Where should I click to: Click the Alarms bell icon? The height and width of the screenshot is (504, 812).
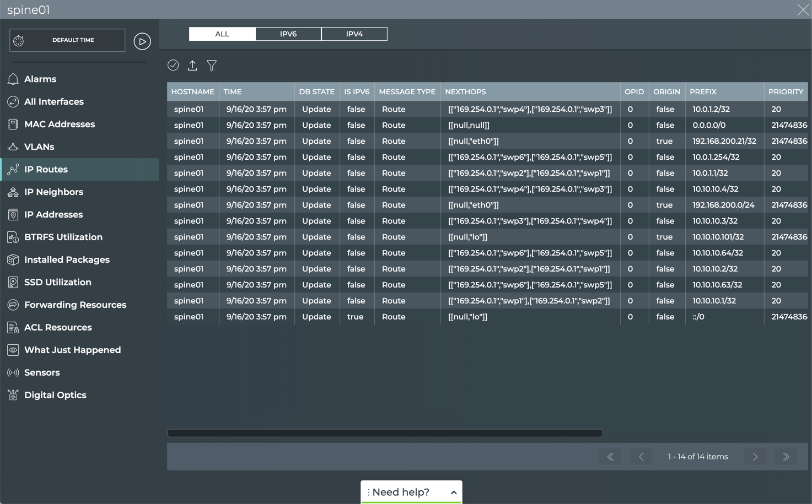[x=13, y=79]
